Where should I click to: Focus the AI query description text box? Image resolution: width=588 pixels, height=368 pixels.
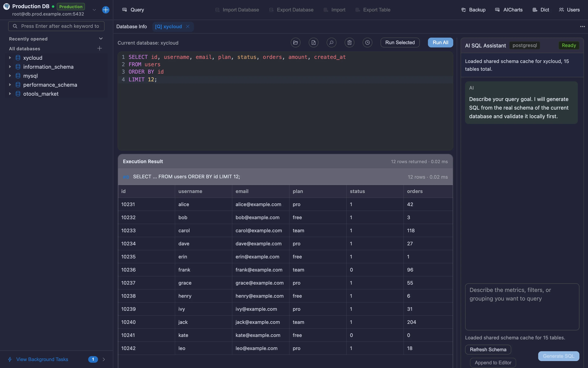522,307
